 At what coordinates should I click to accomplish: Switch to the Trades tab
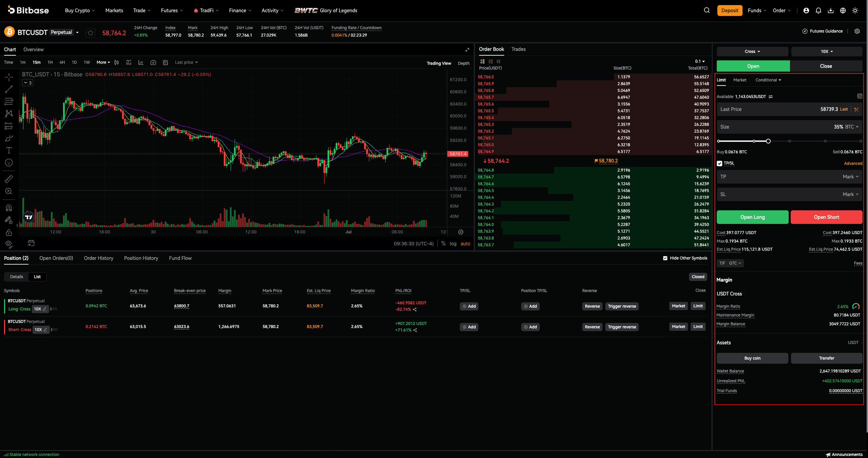pyautogui.click(x=518, y=50)
